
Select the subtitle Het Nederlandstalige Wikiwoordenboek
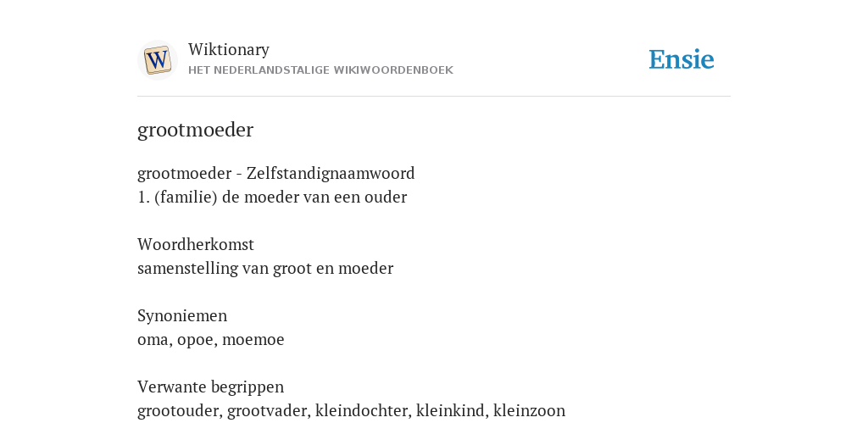pyautogui.click(x=320, y=70)
